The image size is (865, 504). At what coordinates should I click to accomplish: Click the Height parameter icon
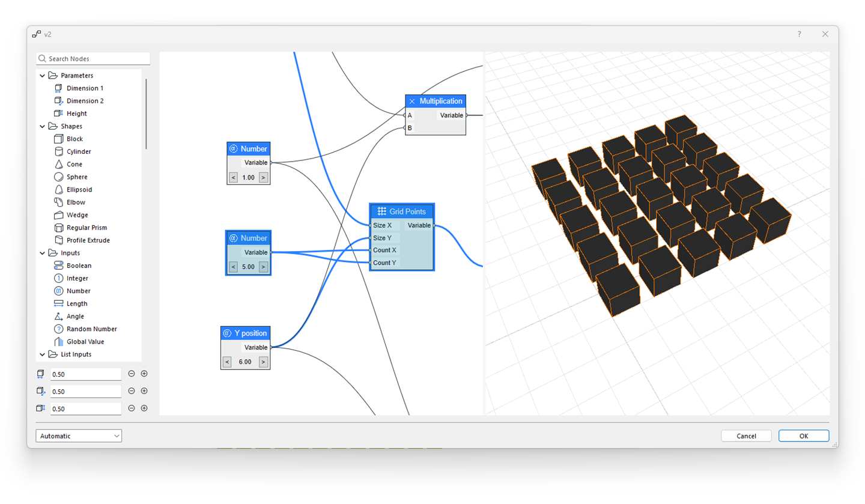pos(58,114)
